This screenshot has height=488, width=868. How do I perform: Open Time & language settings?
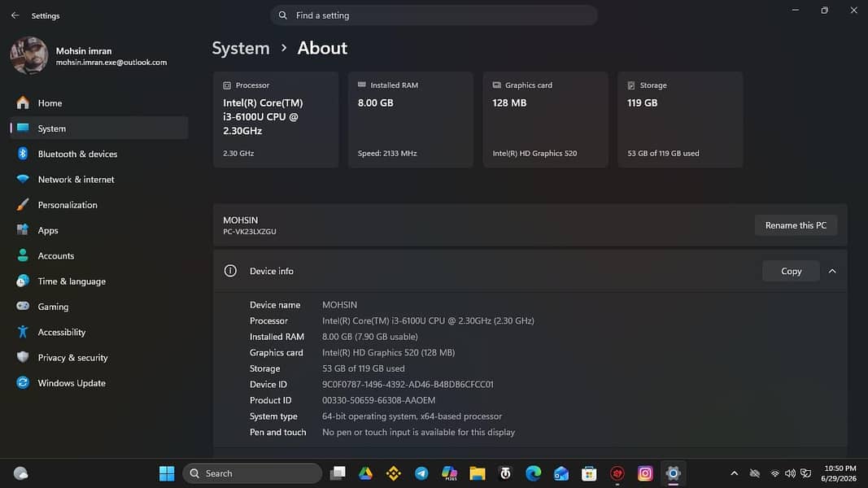pyautogui.click(x=99, y=281)
